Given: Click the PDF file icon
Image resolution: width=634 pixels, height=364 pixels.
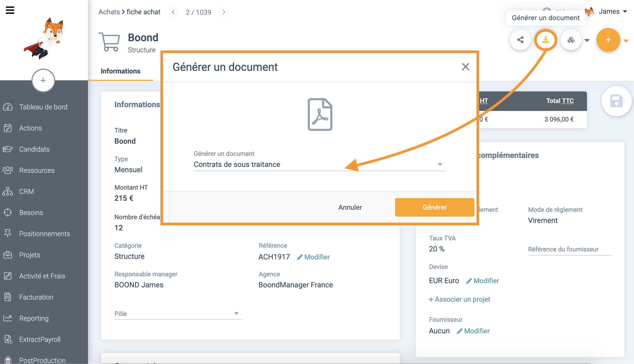Looking at the screenshot, I should (320, 114).
